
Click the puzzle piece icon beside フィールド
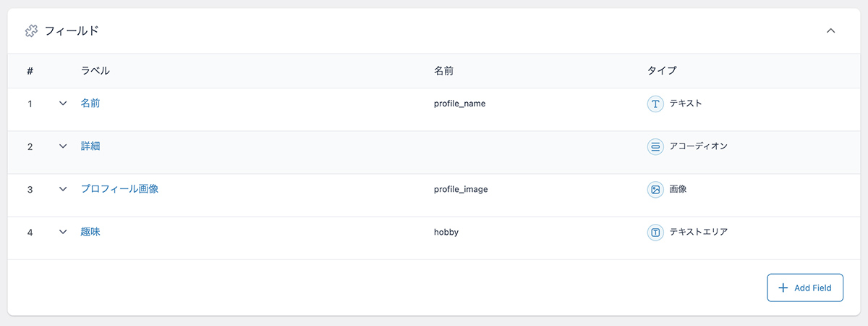click(31, 31)
